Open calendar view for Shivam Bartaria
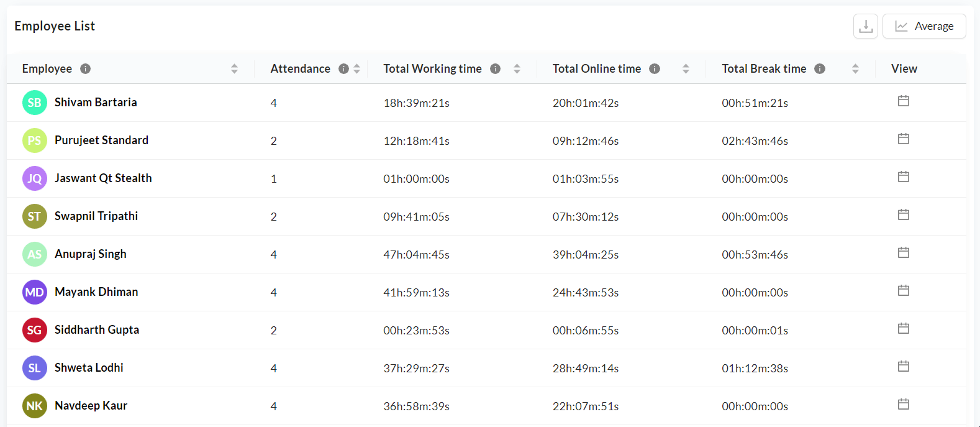This screenshot has height=427, width=980. pos(904,101)
